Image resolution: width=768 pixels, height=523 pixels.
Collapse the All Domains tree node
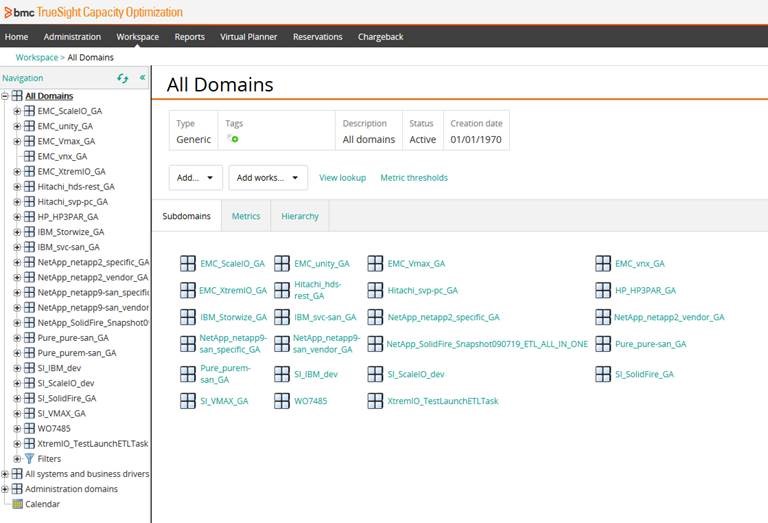(x=6, y=96)
